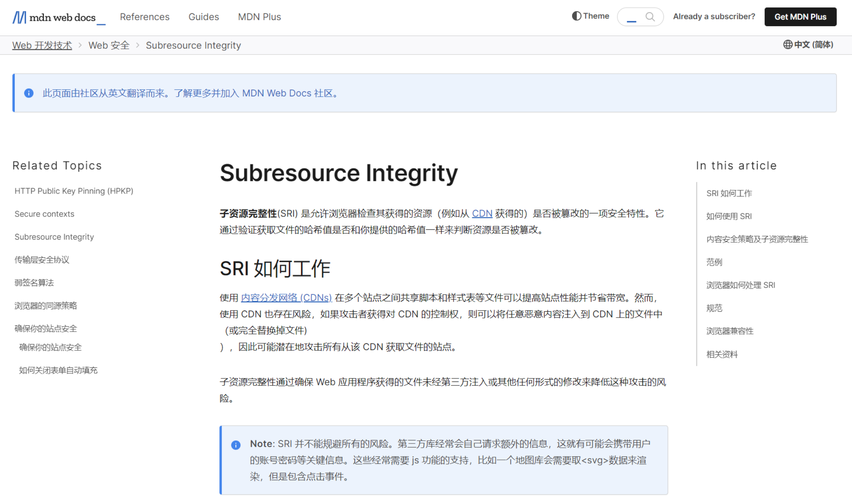Image resolution: width=852 pixels, height=504 pixels.
Task: Open the References menu
Action: 144,17
